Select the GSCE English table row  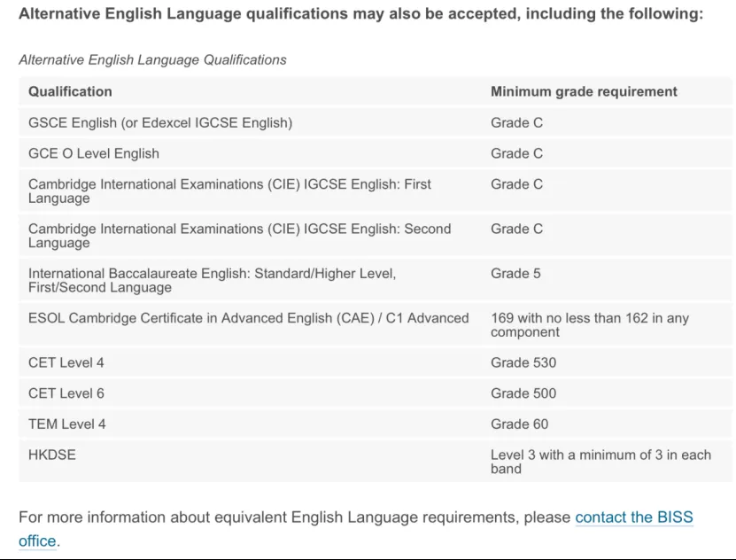coord(160,122)
